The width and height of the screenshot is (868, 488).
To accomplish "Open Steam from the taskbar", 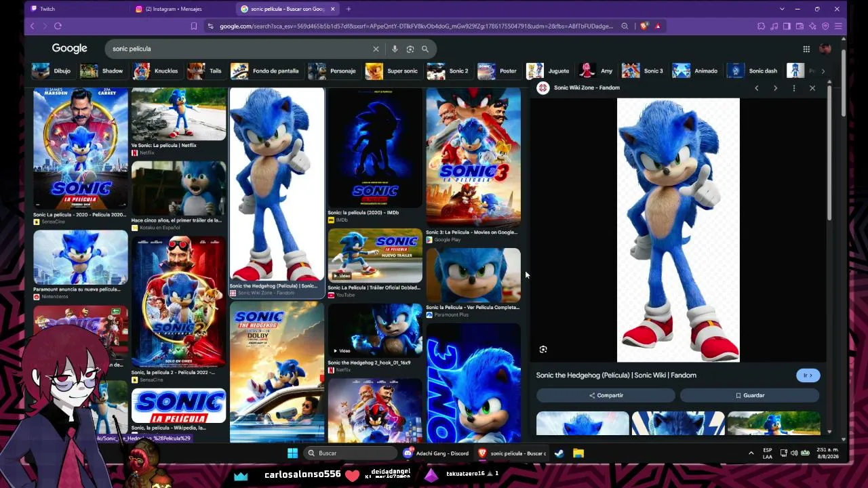I will 559,453.
